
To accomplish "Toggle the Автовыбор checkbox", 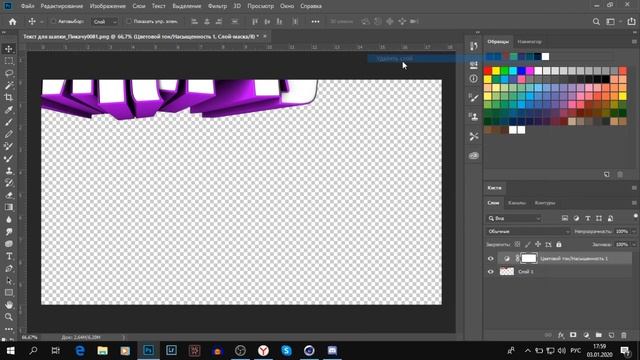I will point(53,22).
